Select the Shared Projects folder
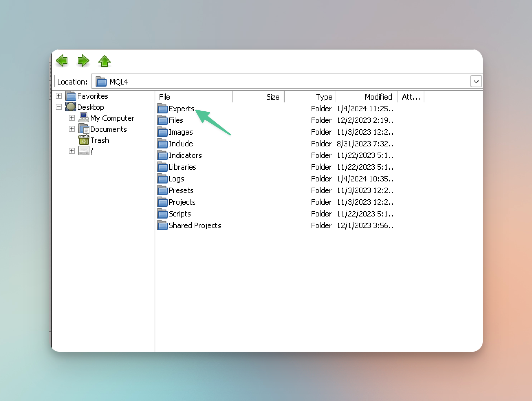 click(x=195, y=225)
